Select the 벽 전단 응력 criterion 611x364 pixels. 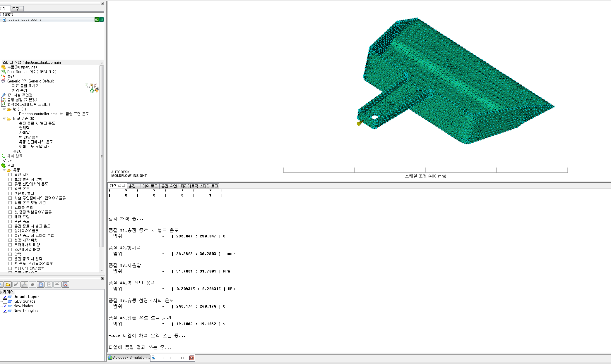(29, 137)
